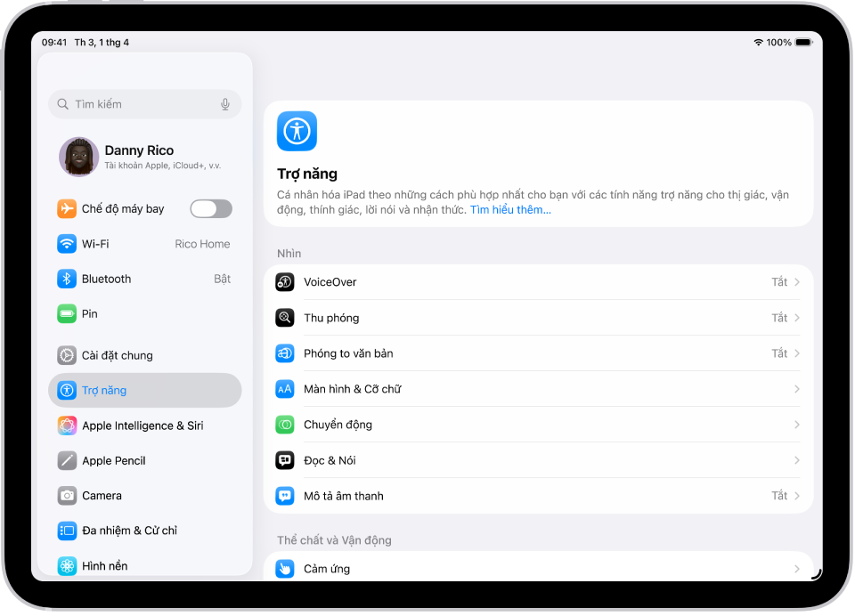Click the Apple Pencil icon
The image size is (855, 616).
pyautogui.click(x=67, y=460)
